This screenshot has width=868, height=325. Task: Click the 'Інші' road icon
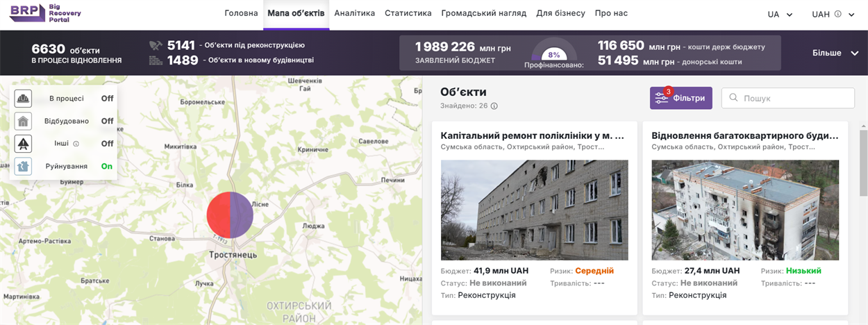tap(24, 144)
